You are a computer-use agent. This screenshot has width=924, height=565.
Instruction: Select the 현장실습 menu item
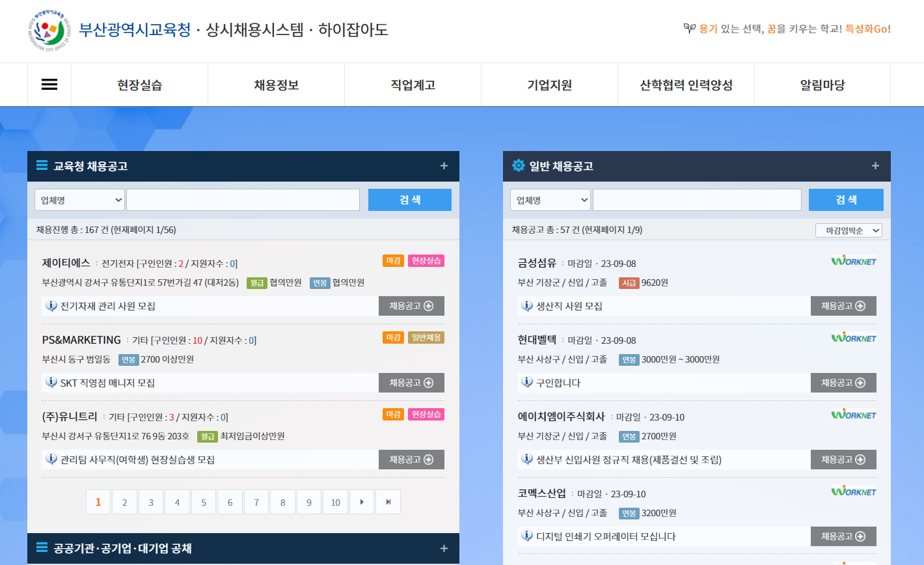[139, 85]
